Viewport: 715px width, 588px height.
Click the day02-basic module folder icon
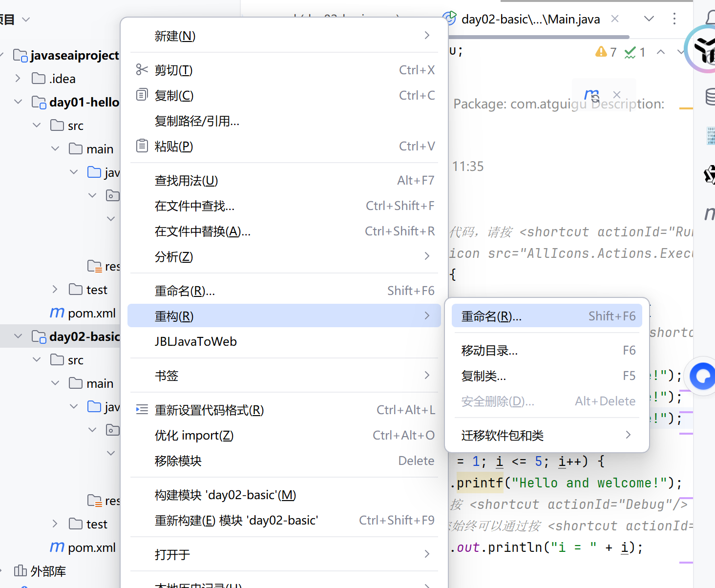(x=39, y=336)
